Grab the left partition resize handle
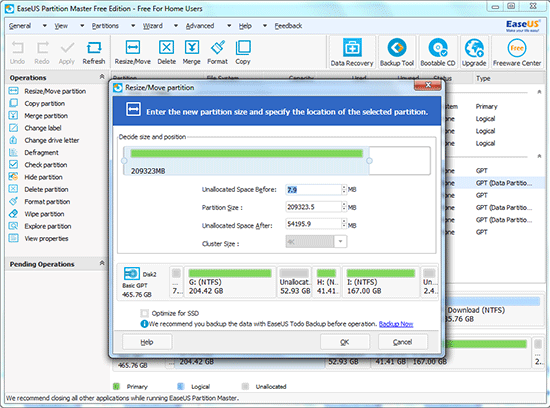This screenshot has height=408, width=550. tap(124, 161)
